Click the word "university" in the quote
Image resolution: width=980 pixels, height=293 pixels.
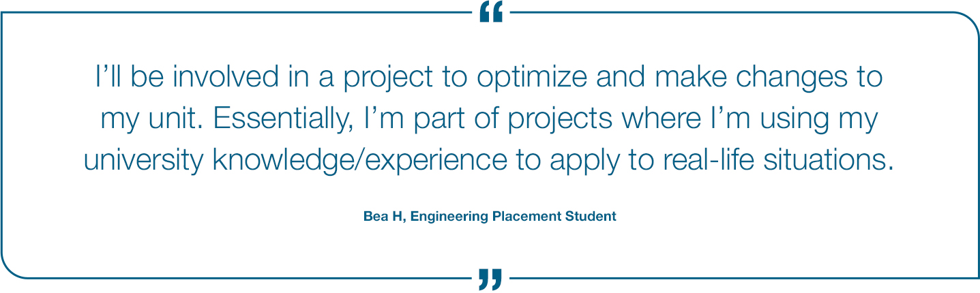pos(143,161)
